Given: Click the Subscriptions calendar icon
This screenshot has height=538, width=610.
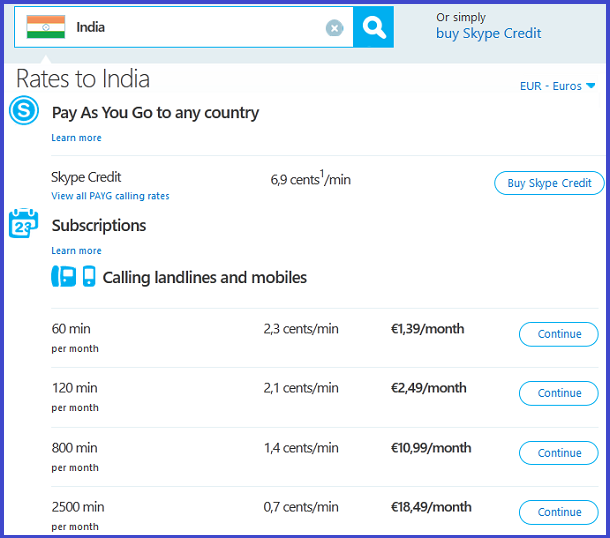Looking at the screenshot, I should (23, 223).
